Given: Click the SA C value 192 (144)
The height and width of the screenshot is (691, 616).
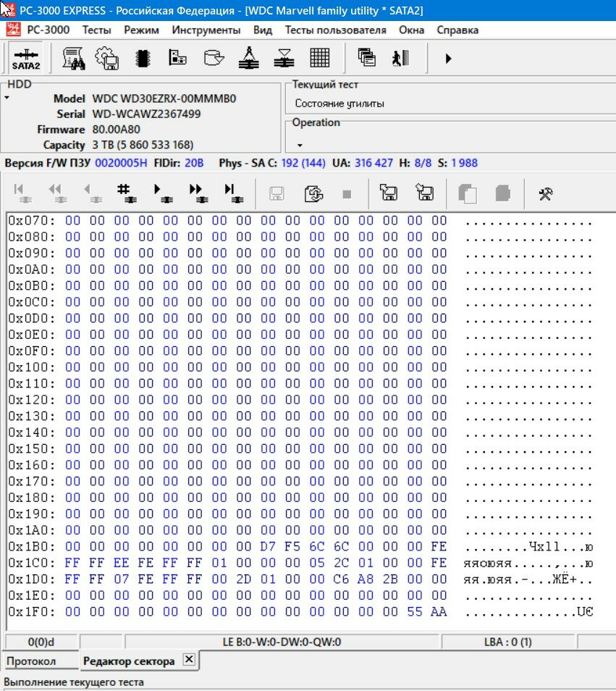Looking at the screenshot, I should click(x=303, y=163).
